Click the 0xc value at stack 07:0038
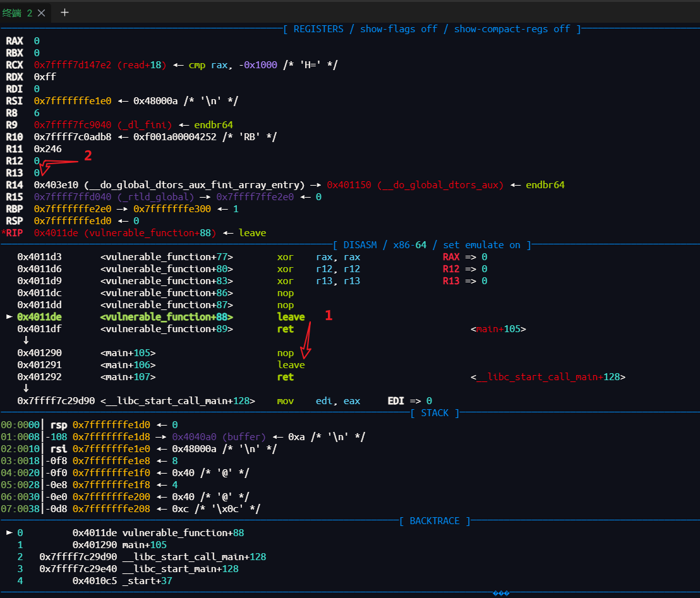700x598 pixels. 180,509
